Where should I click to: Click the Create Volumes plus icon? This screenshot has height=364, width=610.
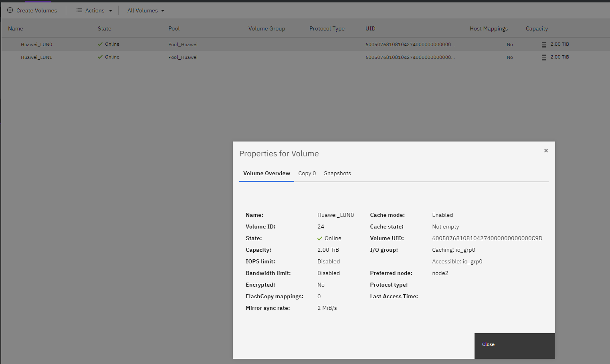[10, 10]
